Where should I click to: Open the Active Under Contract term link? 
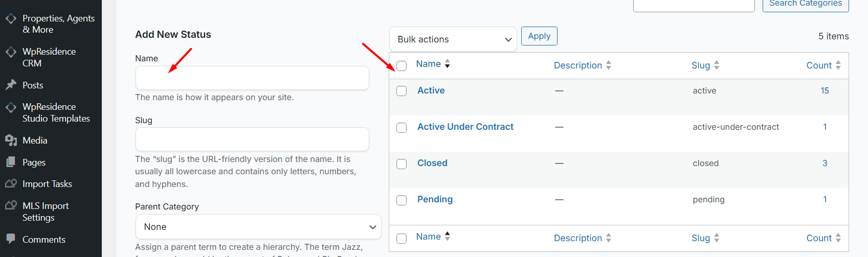[465, 127]
